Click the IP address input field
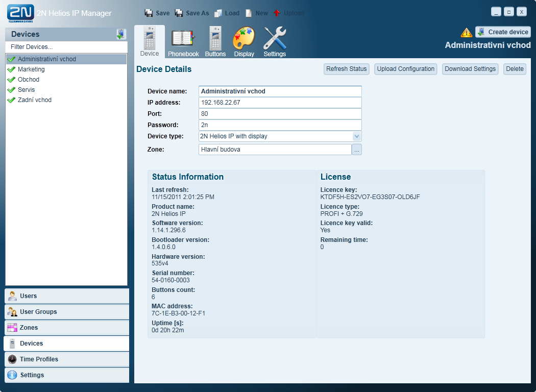Image resolution: width=536 pixels, height=392 pixels. coord(280,103)
